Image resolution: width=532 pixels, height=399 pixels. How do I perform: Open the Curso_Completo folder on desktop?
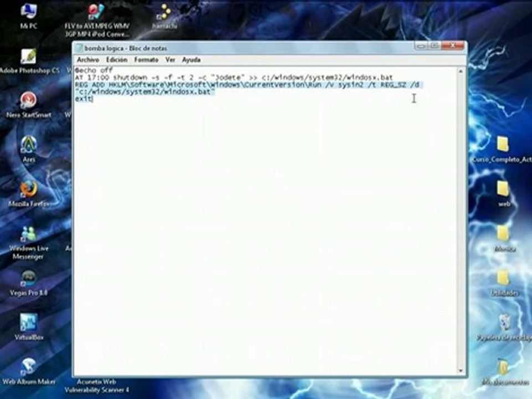click(503, 149)
